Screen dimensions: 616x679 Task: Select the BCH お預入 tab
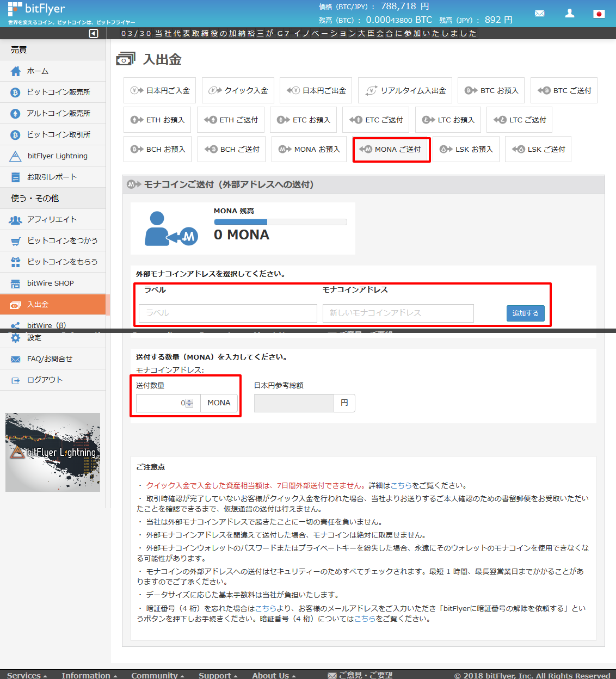157,149
